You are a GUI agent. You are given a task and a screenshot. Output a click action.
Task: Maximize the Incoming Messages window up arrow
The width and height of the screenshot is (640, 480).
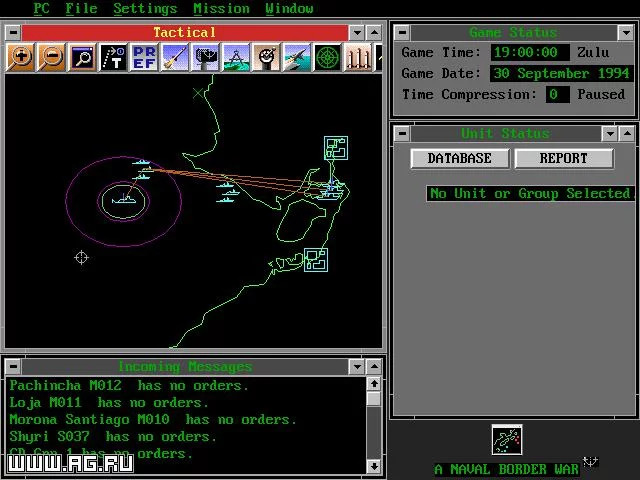[374, 367]
